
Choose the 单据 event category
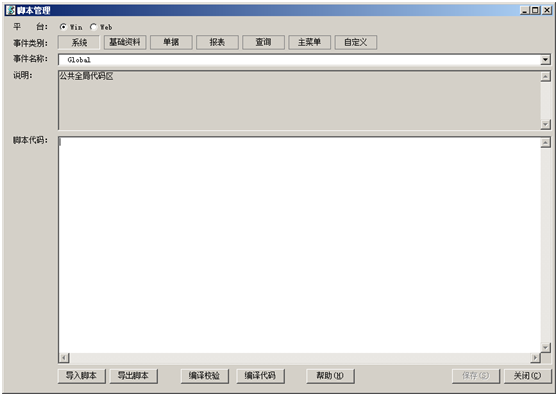tap(171, 42)
